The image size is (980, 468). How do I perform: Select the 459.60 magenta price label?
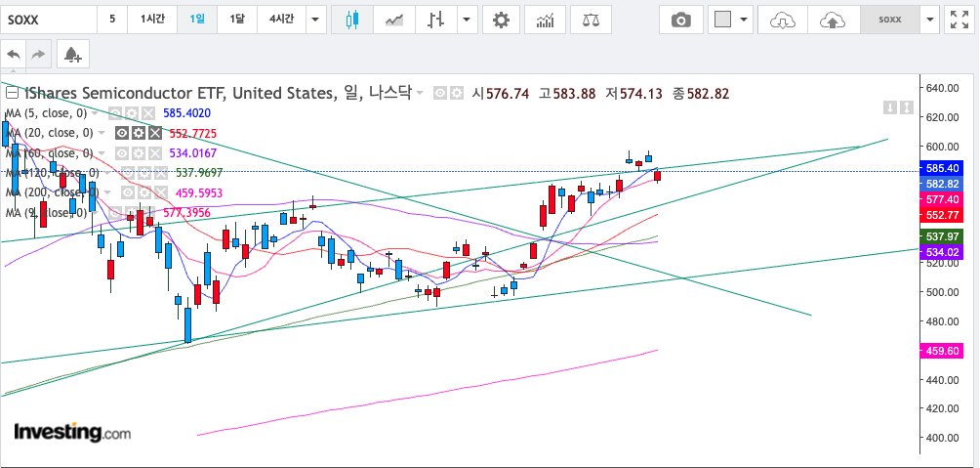pyautogui.click(x=941, y=351)
